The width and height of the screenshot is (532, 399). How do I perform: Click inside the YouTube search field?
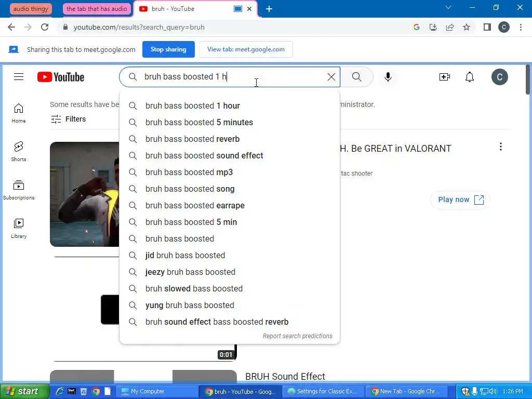(x=229, y=77)
